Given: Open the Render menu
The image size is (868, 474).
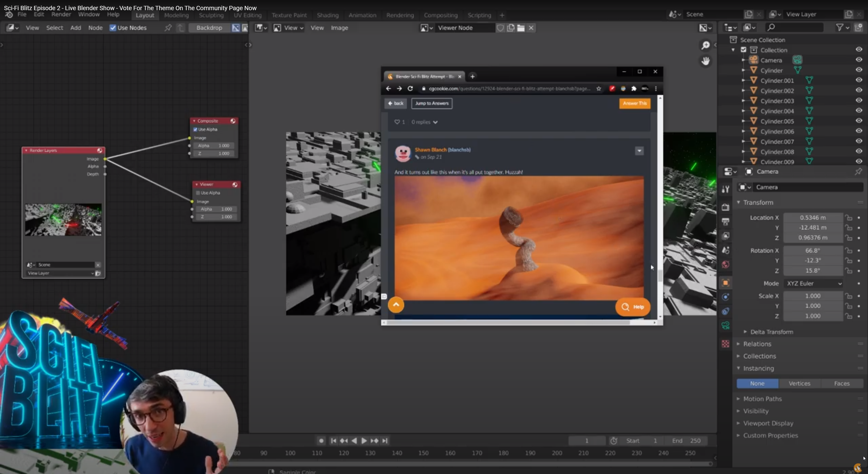Looking at the screenshot, I should [61, 14].
